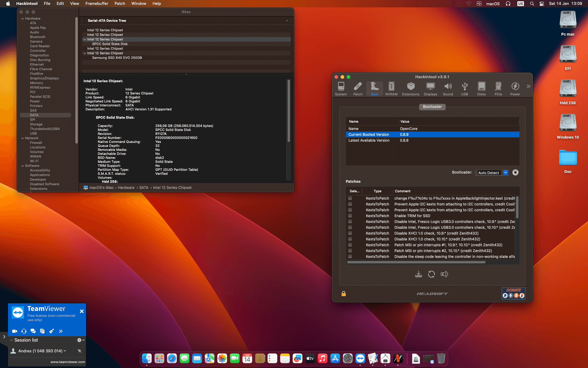This screenshot has height=368, width=588.
Task: Open the PCIe toolbar icon
Action: pos(498,89)
